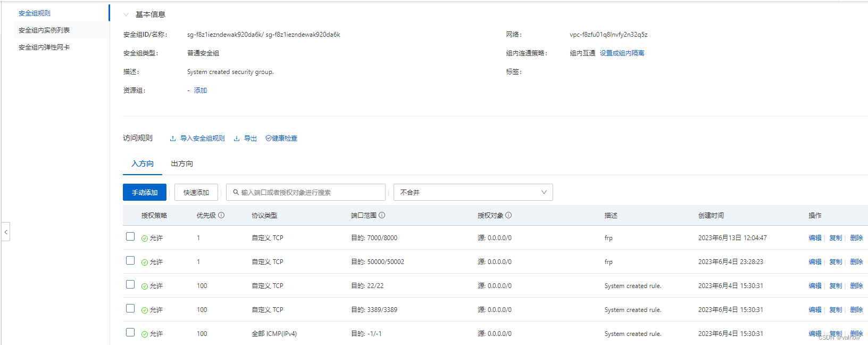
Task: Click the export download icon
Action: (x=237, y=138)
